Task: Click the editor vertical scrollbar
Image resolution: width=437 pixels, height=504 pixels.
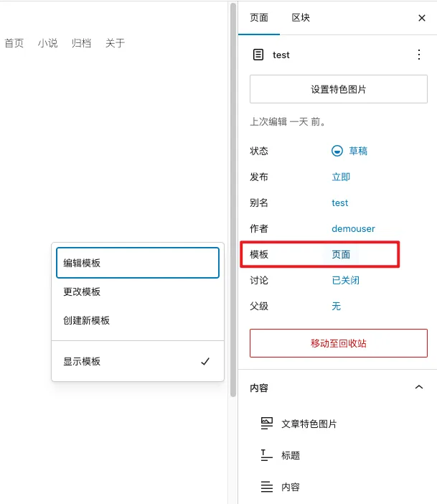Action: pos(232,201)
